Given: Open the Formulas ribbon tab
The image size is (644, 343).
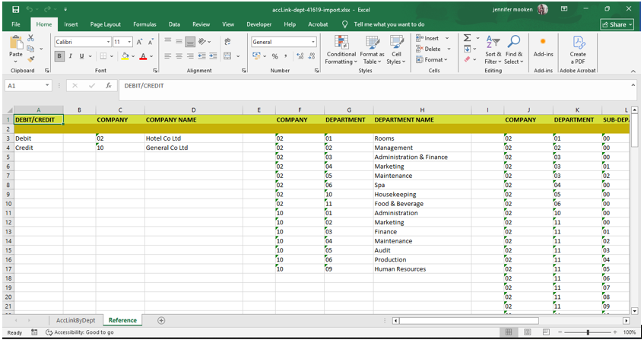Looking at the screenshot, I should click(x=144, y=24).
